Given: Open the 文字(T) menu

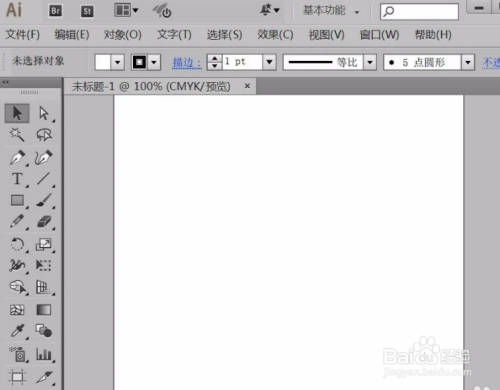Looking at the screenshot, I should 174,35.
